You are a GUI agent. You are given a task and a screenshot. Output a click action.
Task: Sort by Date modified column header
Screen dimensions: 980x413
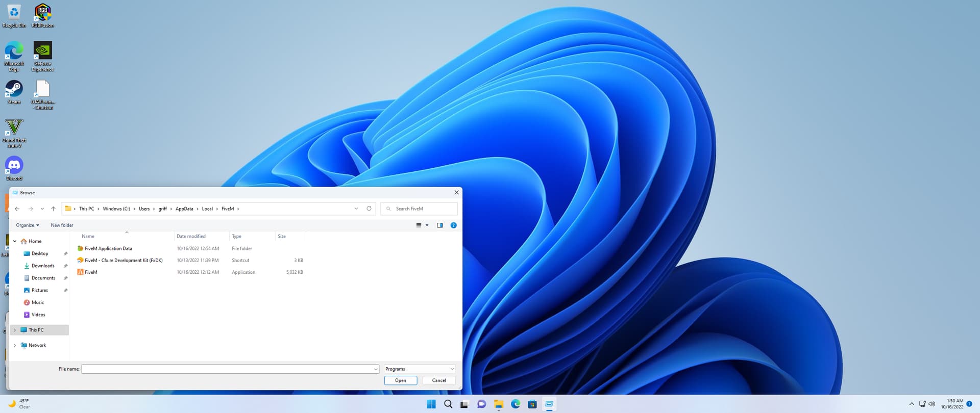click(191, 237)
